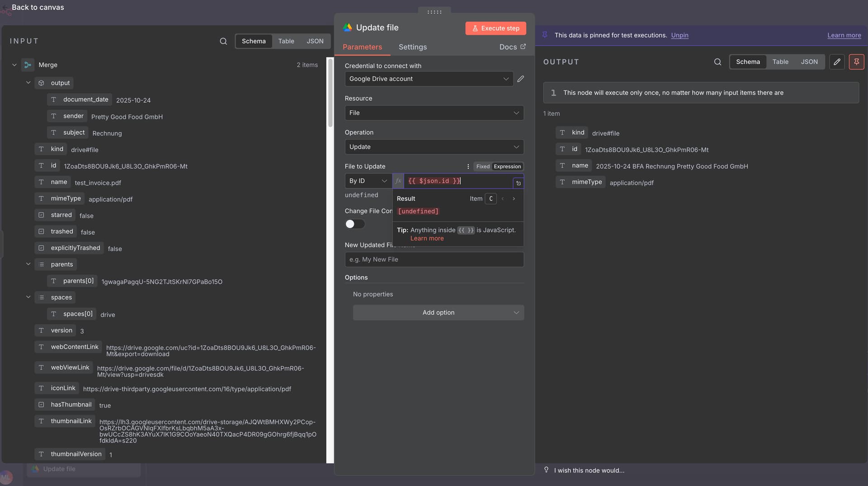Open the Operation dropdown showing Update

click(x=434, y=147)
